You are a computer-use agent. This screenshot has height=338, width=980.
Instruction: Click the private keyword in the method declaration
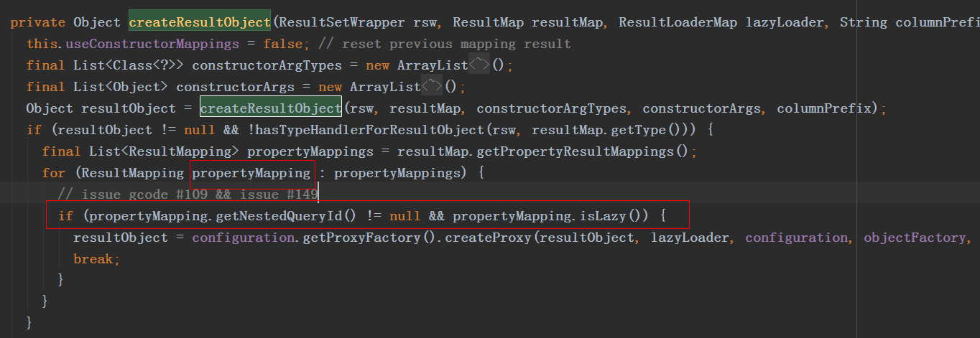click(38, 22)
